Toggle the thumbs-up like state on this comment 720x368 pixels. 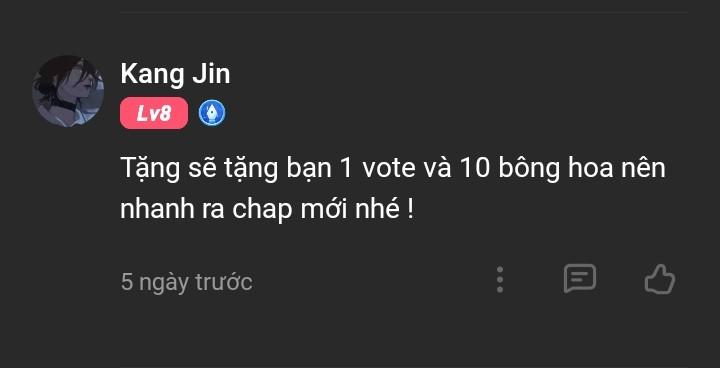[x=660, y=279]
